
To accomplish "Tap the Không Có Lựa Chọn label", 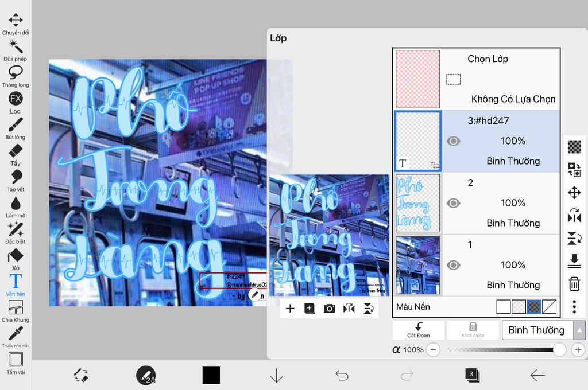I will 513,99.
